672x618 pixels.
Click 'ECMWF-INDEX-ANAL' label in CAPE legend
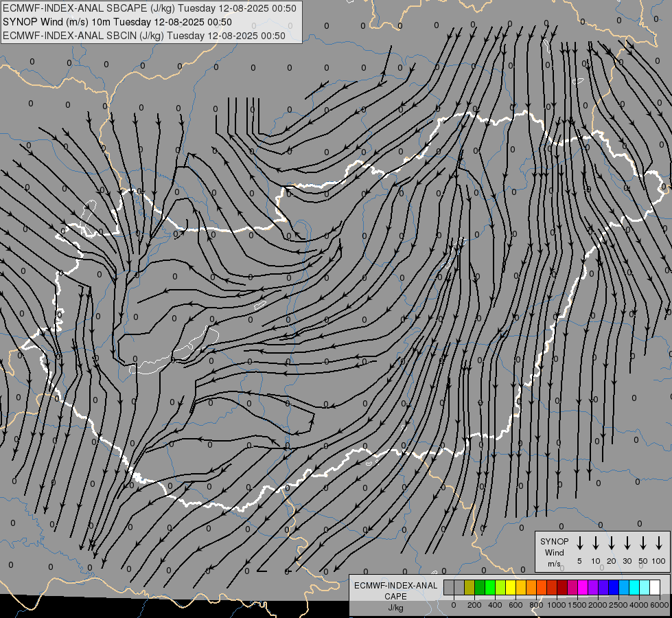click(x=395, y=586)
